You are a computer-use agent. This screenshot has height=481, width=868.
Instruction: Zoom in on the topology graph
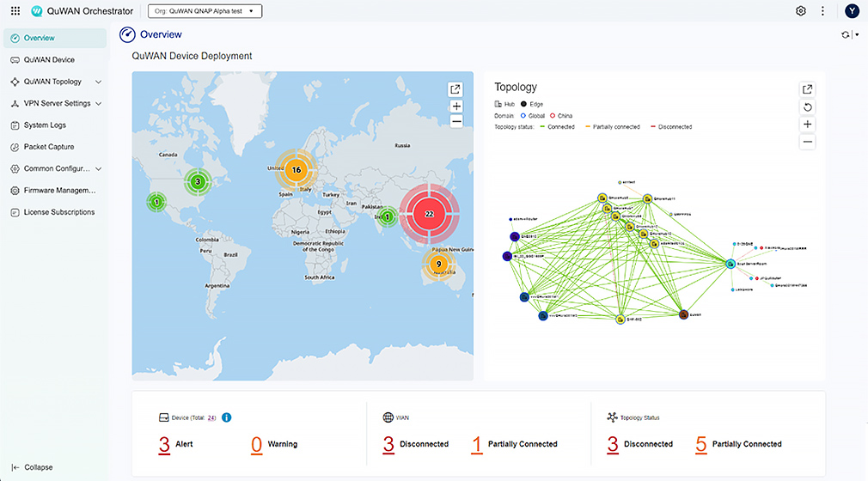tap(807, 125)
